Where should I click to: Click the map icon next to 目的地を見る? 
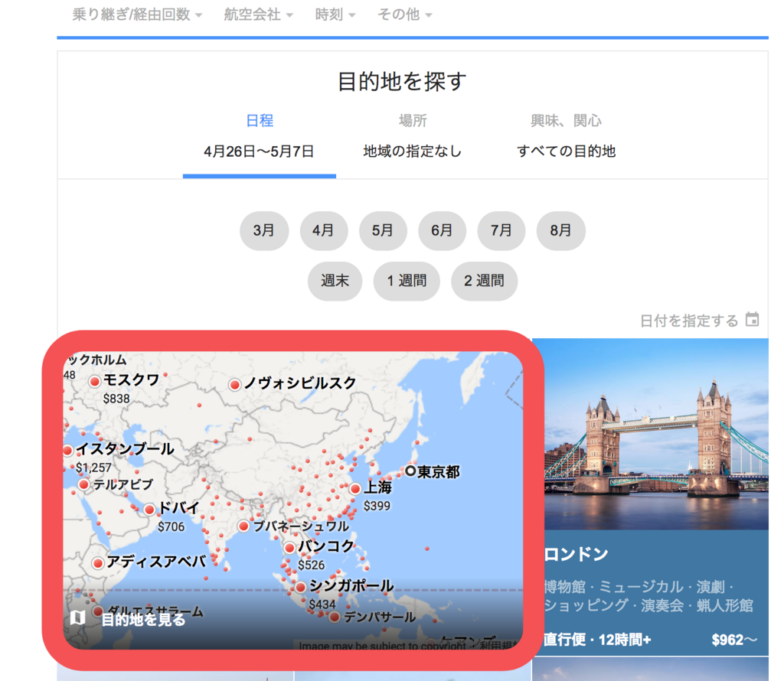point(77,617)
